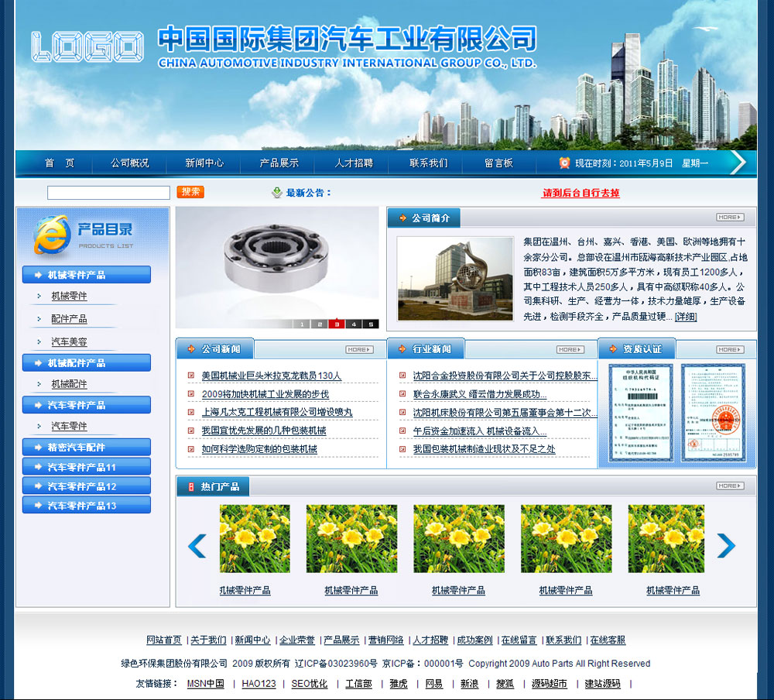Show next hot products with right arrow

pyautogui.click(x=726, y=546)
